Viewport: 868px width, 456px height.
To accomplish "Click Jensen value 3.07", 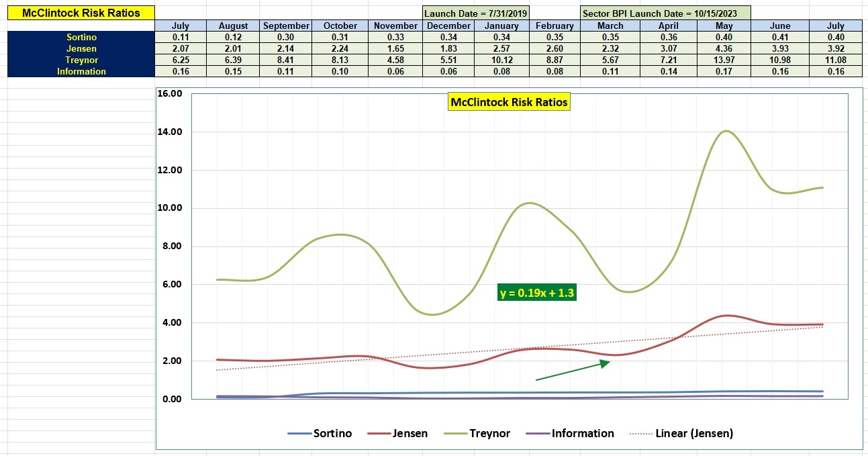I will coord(669,48).
